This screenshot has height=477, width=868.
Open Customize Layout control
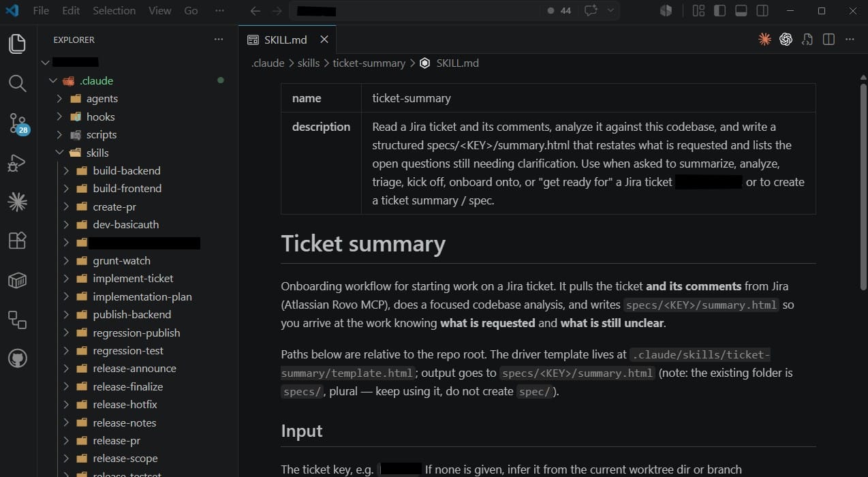698,11
